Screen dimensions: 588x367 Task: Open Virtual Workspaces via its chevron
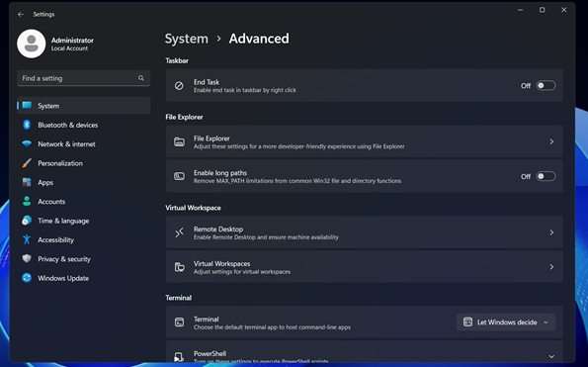point(551,267)
